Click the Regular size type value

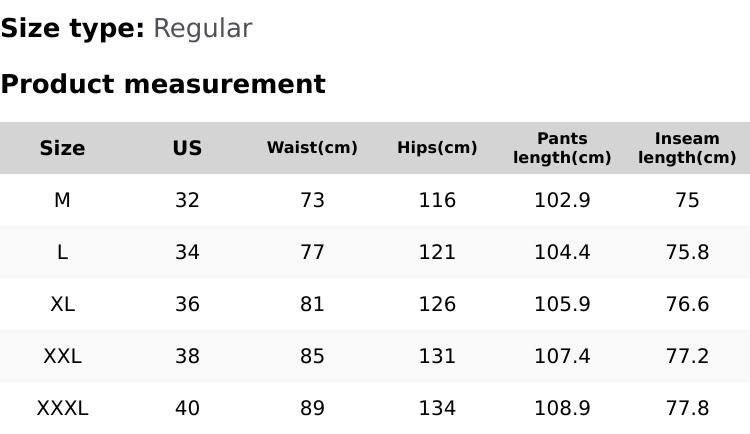(202, 29)
